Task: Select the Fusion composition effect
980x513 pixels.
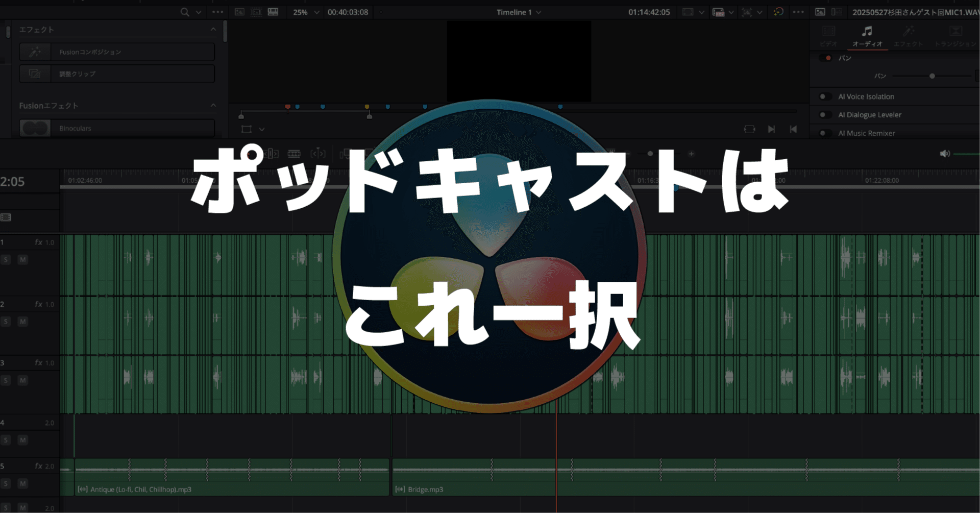Action: (x=116, y=52)
